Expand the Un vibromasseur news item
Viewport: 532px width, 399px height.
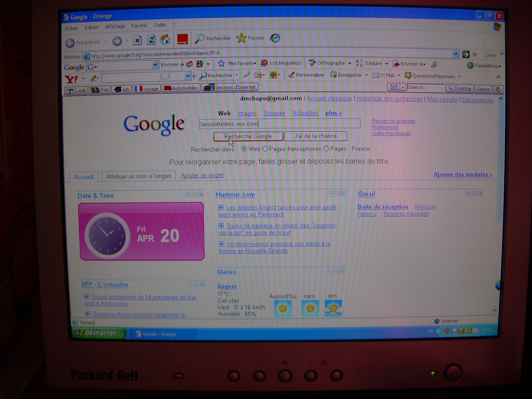pyautogui.click(x=221, y=244)
